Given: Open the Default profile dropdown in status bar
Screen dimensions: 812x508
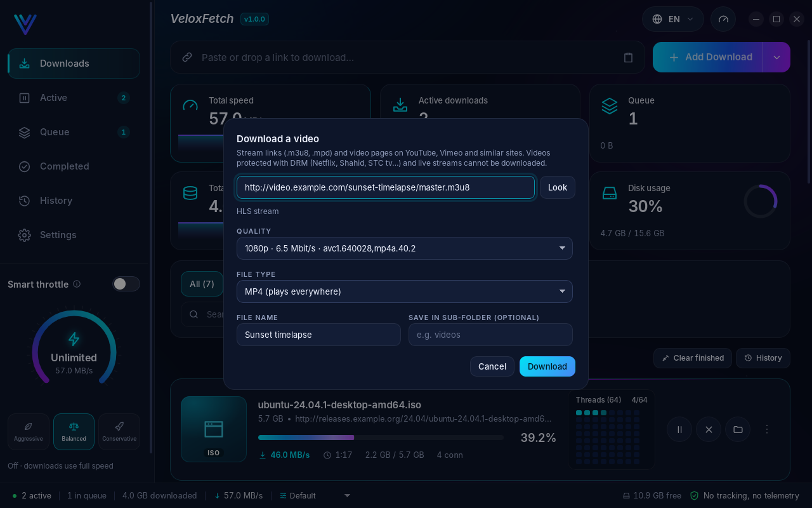Looking at the screenshot, I should [315, 495].
